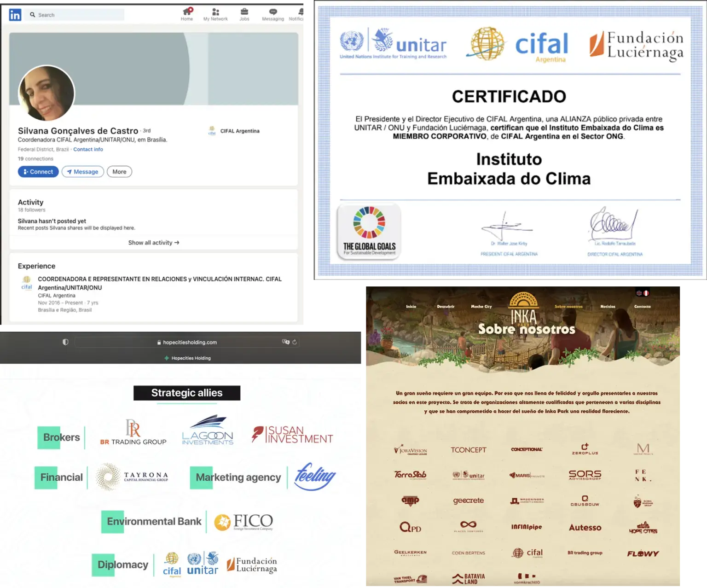
Task: Select the Hopecities Holding tab
Action: click(x=187, y=358)
